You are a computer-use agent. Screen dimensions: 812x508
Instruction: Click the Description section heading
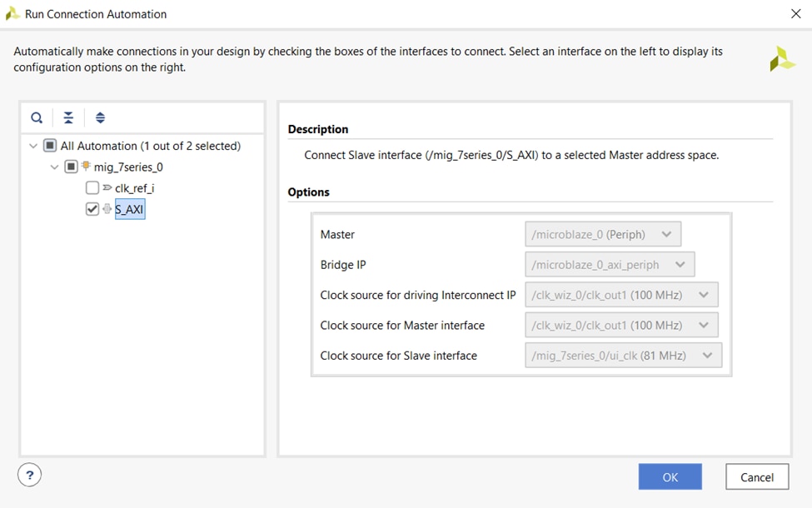coord(318,129)
